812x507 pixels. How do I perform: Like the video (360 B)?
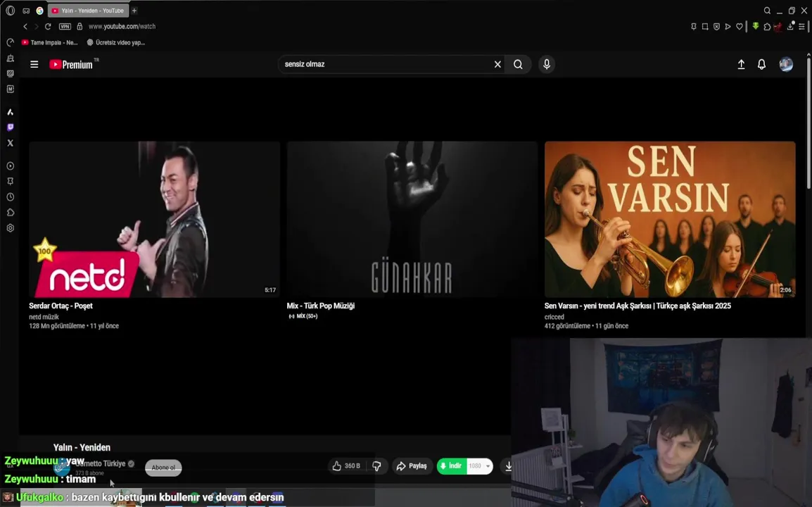click(x=346, y=466)
